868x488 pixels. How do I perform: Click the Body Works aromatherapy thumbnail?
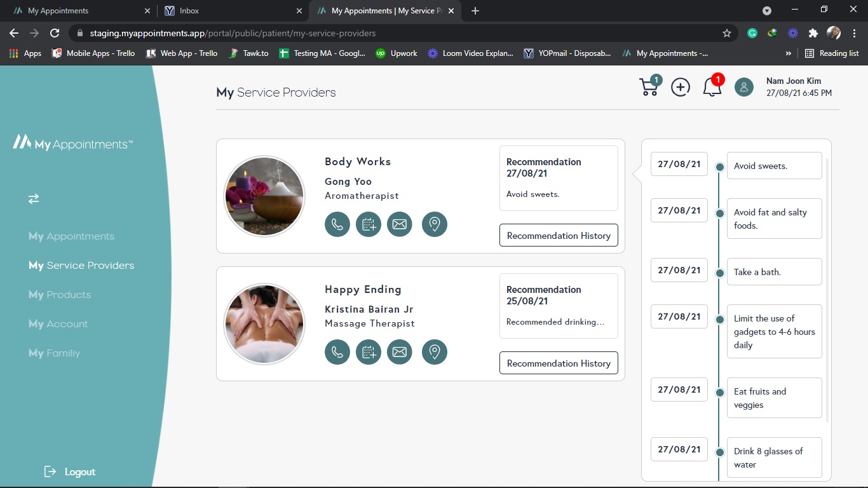(x=265, y=196)
